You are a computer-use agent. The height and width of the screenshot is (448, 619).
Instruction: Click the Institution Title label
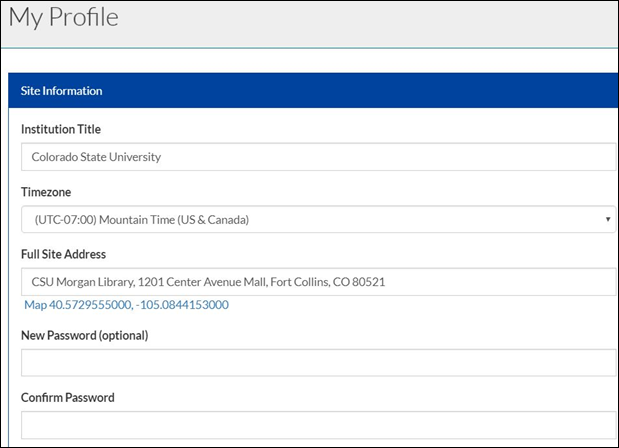point(61,129)
